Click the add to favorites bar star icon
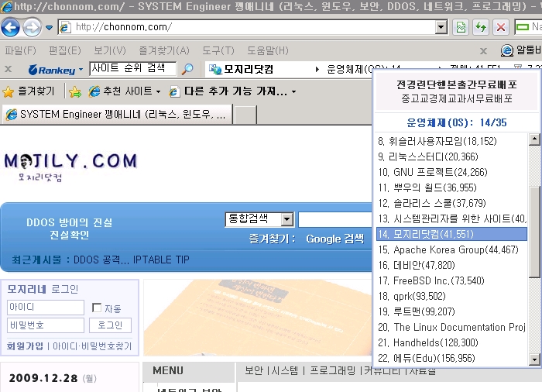 pyautogui.click(x=75, y=91)
